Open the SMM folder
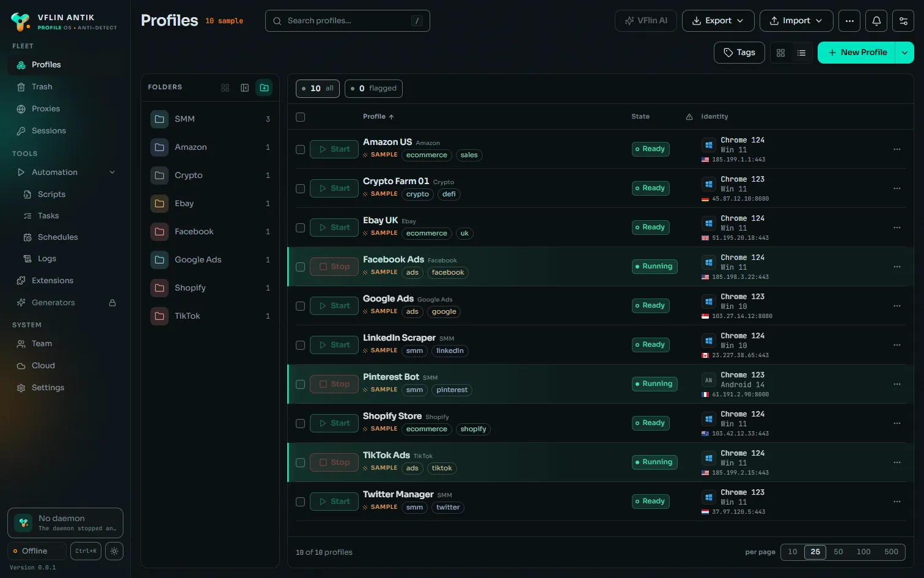This screenshot has width=924, height=578. coord(210,119)
